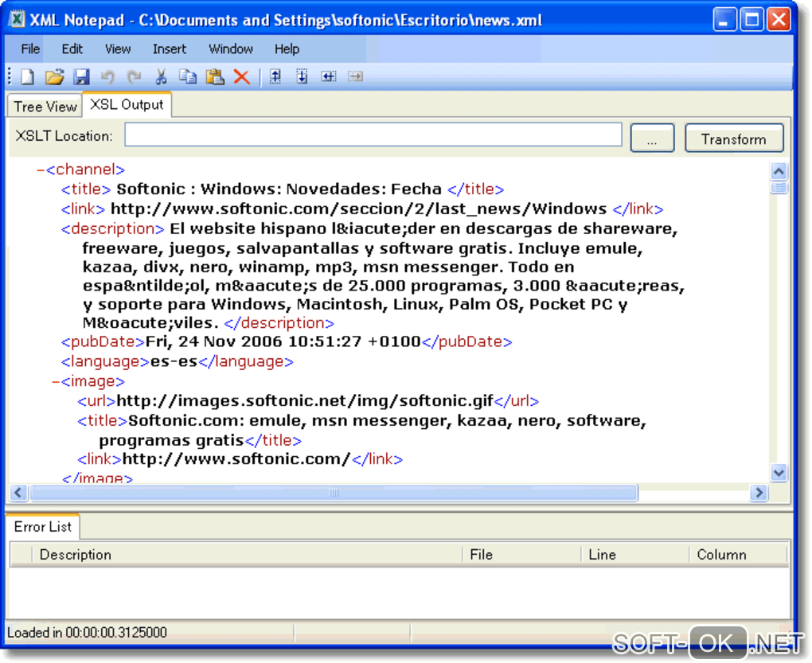Click the New document toolbar icon

[x=27, y=77]
